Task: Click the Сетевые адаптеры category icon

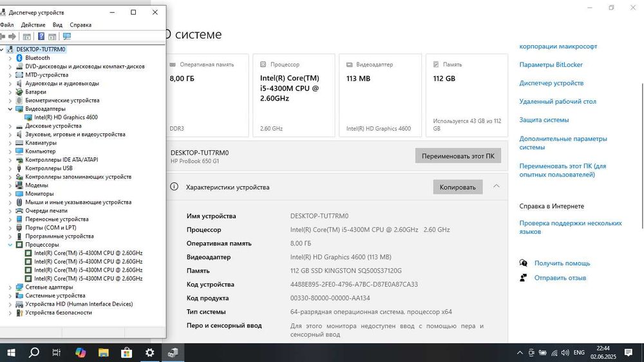Action: coord(19,287)
